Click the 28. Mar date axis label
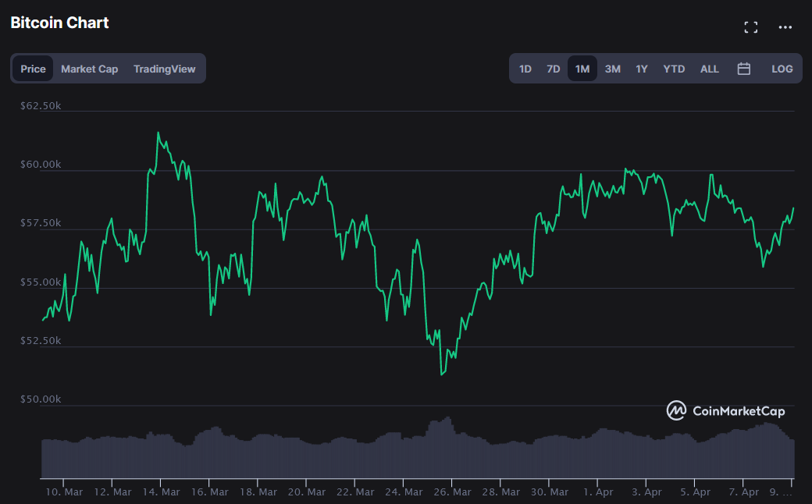This screenshot has height=504, width=812. coord(500,492)
